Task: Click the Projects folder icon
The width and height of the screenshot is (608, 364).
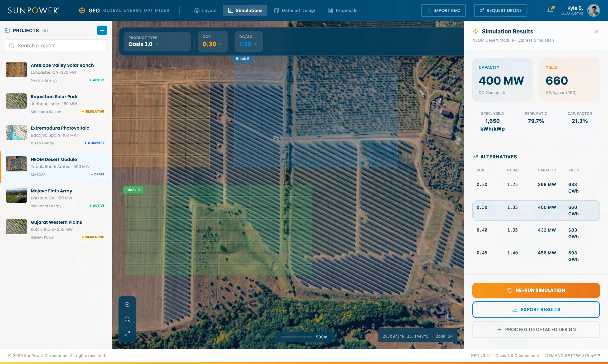Action: 8,30
